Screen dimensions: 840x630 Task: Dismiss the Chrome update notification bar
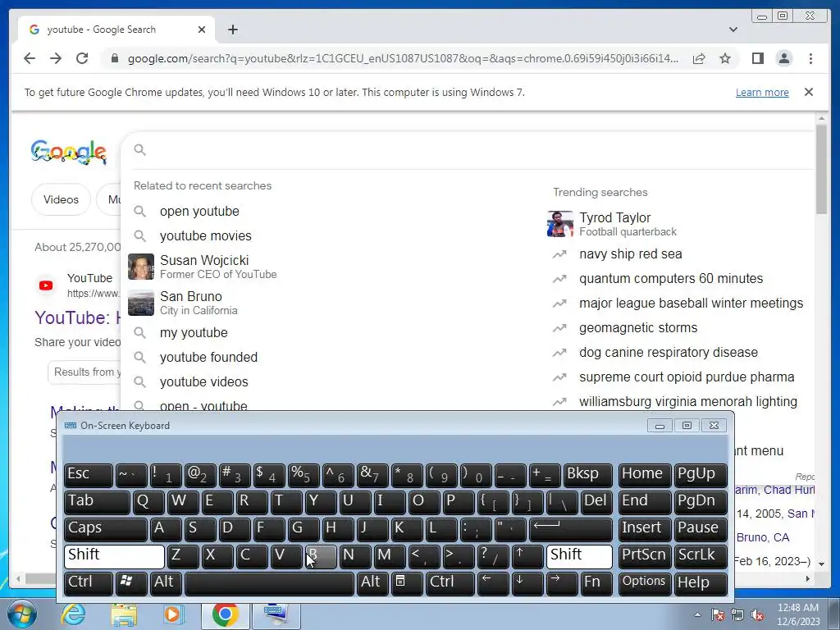(808, 92)
